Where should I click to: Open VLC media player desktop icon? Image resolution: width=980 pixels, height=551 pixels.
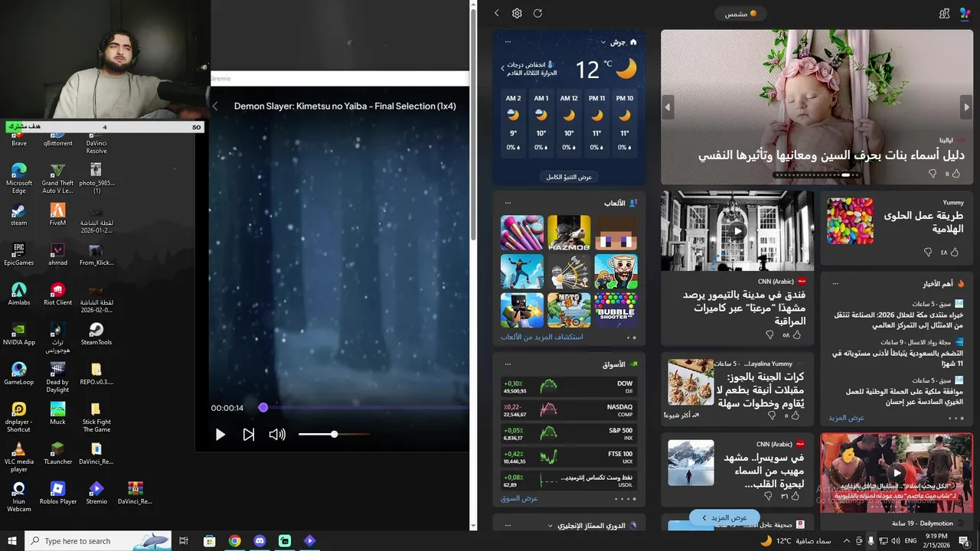pyautogui.click(x=19, y=458)
